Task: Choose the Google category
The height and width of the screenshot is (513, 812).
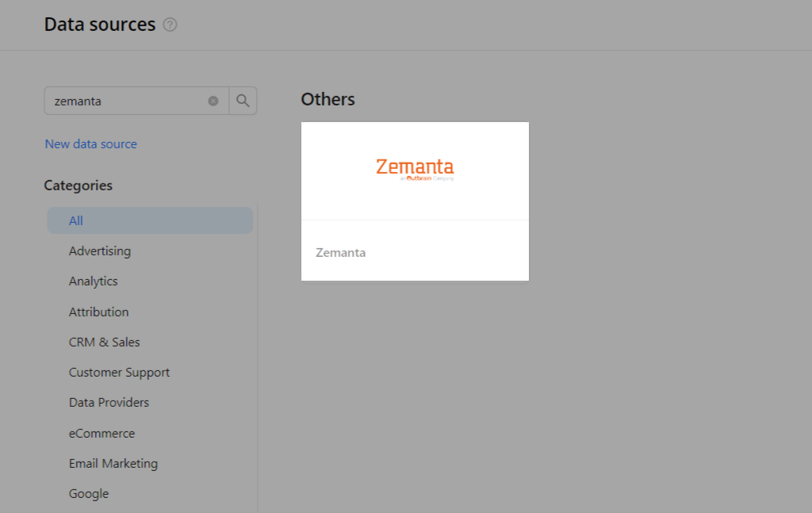Action: [89, 494]
